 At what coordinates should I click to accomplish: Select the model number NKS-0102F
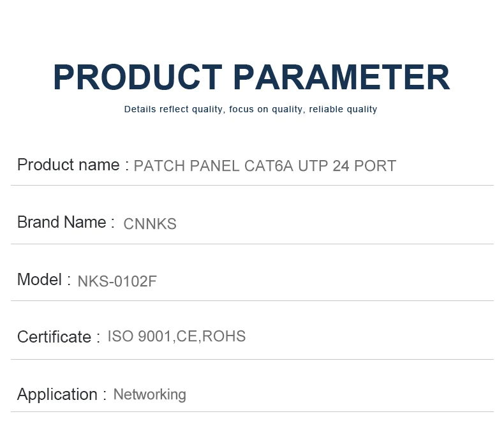[x=117, y=281]
